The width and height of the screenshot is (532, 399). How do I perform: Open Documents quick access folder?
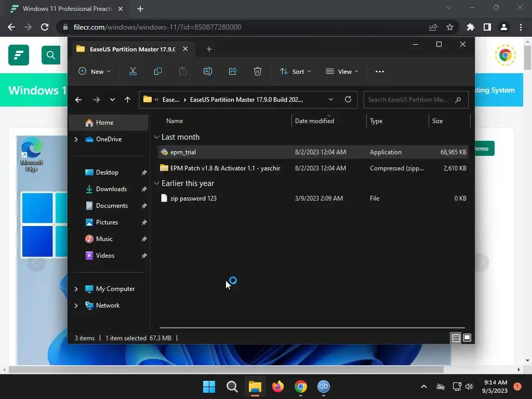click(x=112, y=206)
